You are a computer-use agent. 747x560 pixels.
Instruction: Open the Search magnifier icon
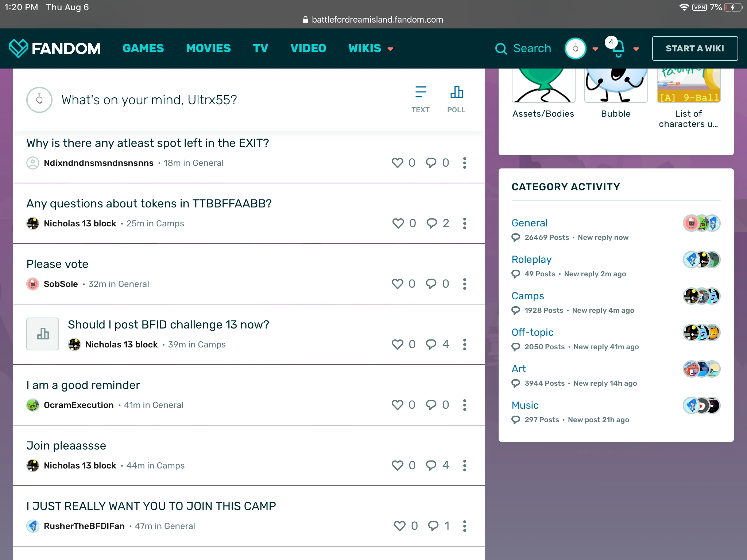501,48
